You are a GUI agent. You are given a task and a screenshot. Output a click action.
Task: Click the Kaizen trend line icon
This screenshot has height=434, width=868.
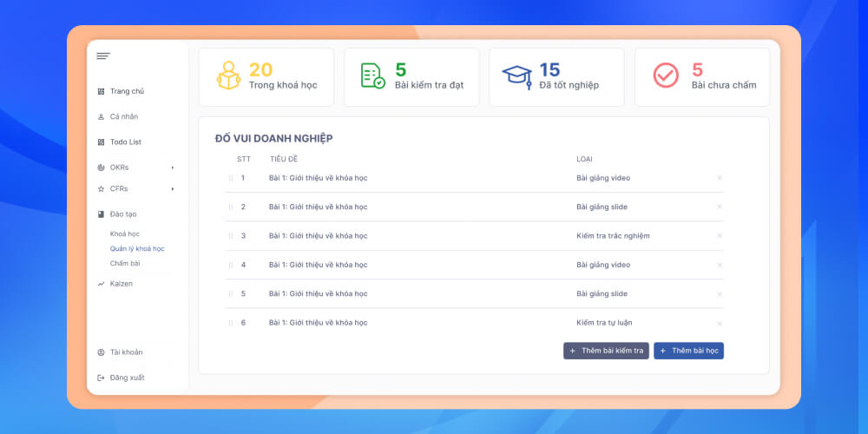101,284
